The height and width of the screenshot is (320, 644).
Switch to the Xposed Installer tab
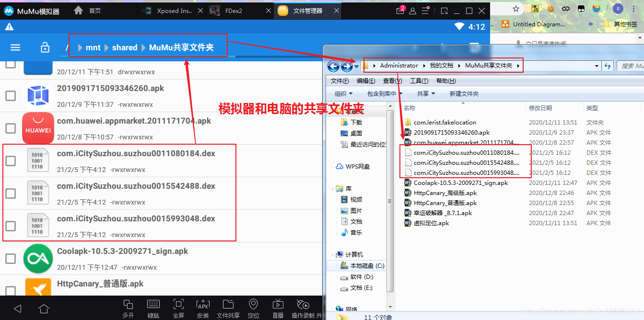pos(171,11)
